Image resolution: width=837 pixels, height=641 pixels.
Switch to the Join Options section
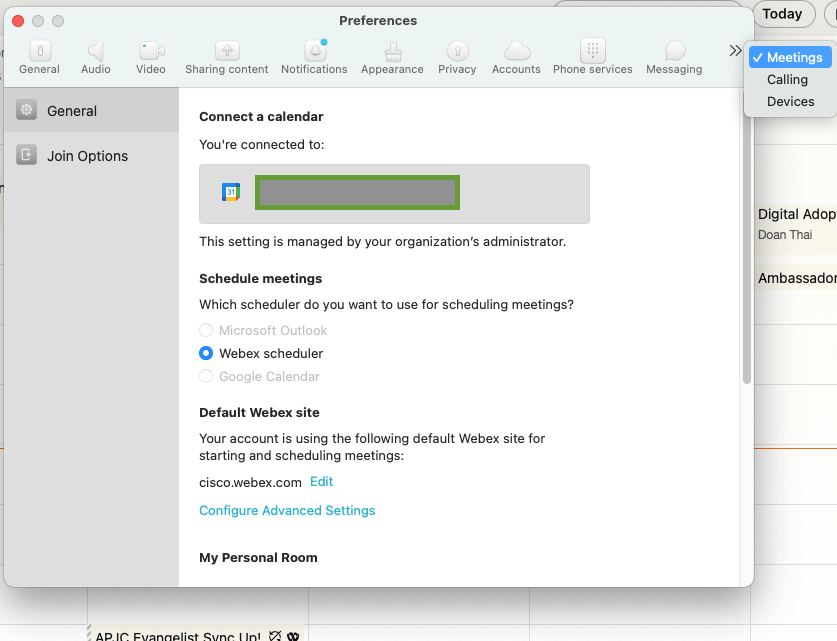[88, 156]
